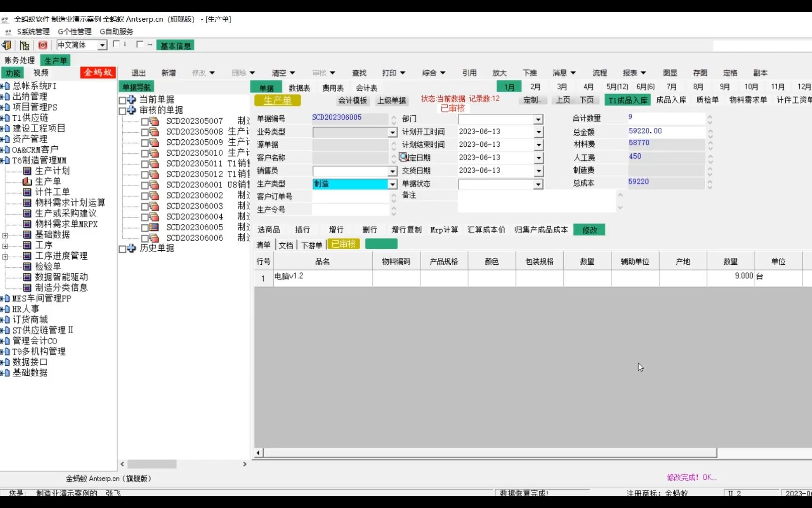Open 生产或采购建议 module icon
This screenshot has height=508, width=812.
click(x=27, y=214)
